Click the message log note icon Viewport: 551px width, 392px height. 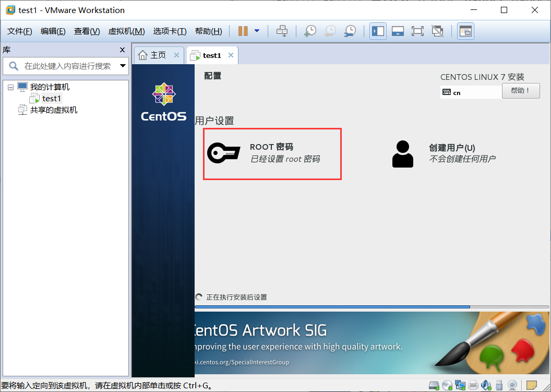click(532, 385)
